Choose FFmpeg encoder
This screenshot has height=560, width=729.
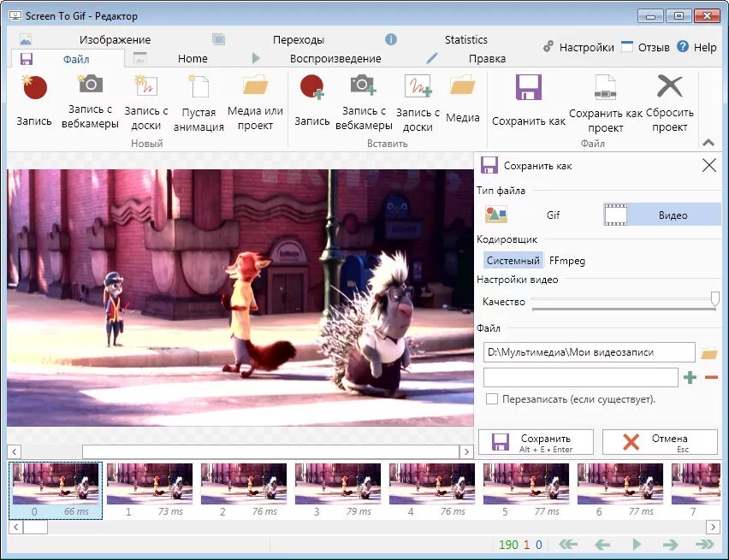coord(566,260)
